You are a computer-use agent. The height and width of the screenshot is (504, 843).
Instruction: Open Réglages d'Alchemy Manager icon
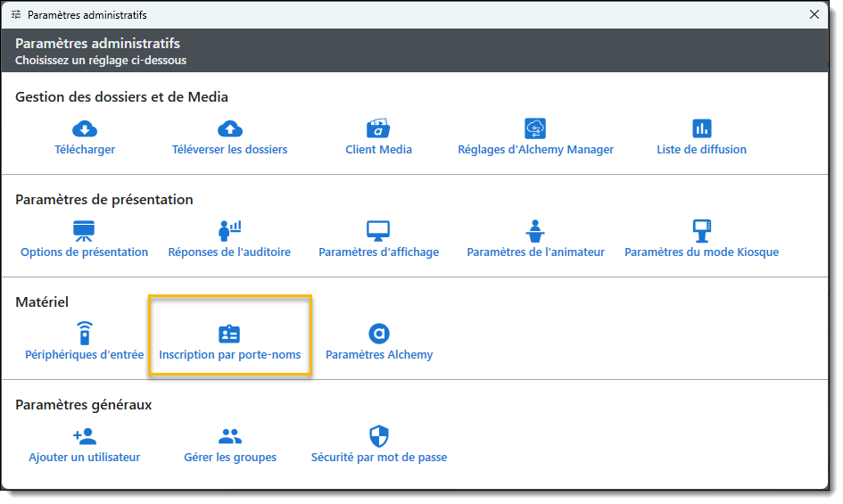tap(535, 128)
